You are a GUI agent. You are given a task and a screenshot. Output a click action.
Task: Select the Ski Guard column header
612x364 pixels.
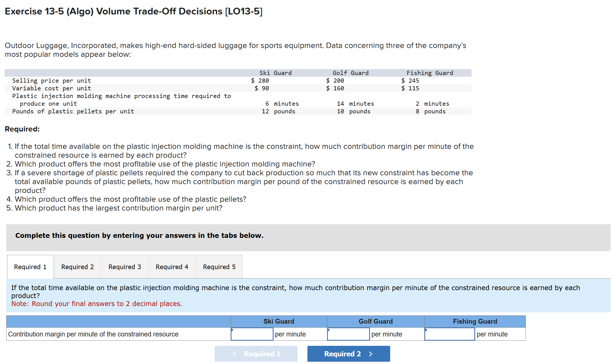pos(278,321)
